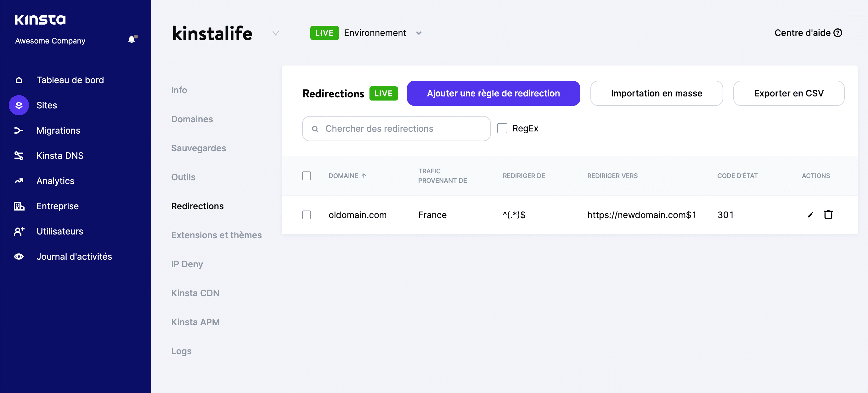Image resolution: width=868 pixels, height=393 pixels.
Task: Open Kinsta DNS via the network icon
Action: pyautogui.click(x=19, y=155)
